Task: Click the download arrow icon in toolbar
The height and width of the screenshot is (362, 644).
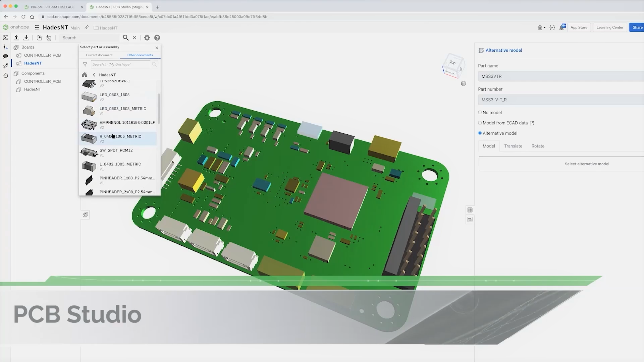Action: (26, 38)
